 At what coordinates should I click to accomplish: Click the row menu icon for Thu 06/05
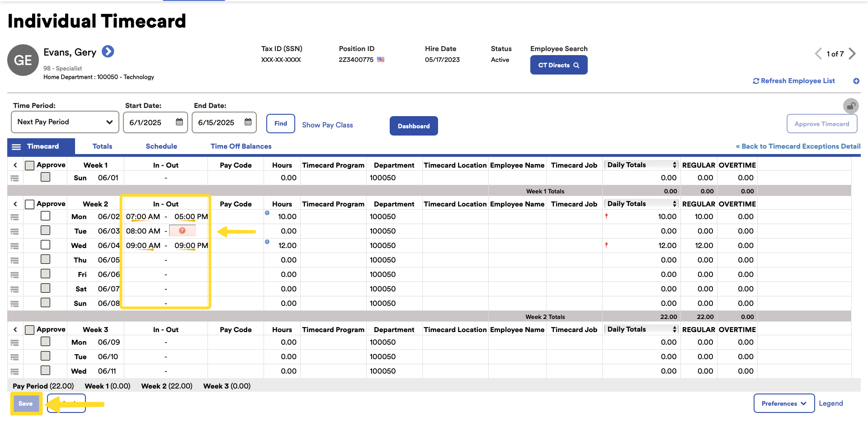[x=14, y=260]
